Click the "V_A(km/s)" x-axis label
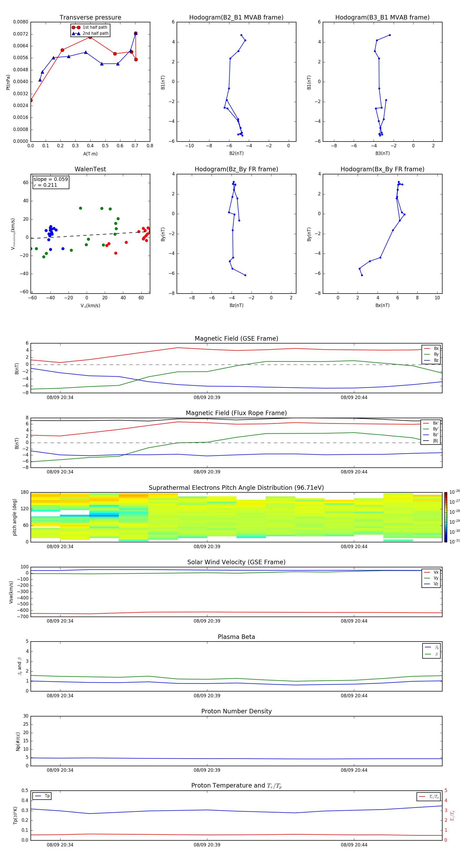This screenshot has height=868, width=473. pyautogui.click(x=90, y=306)
